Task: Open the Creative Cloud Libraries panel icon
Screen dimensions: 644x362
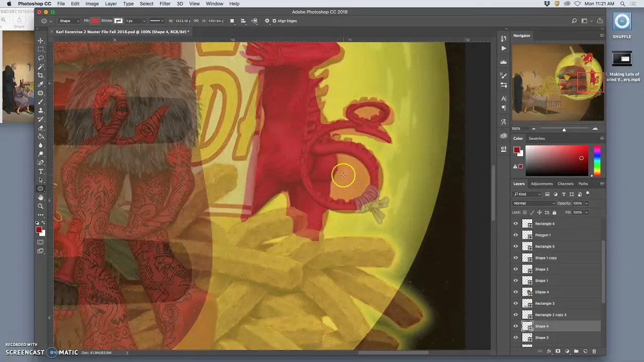Action: point(504,136)
